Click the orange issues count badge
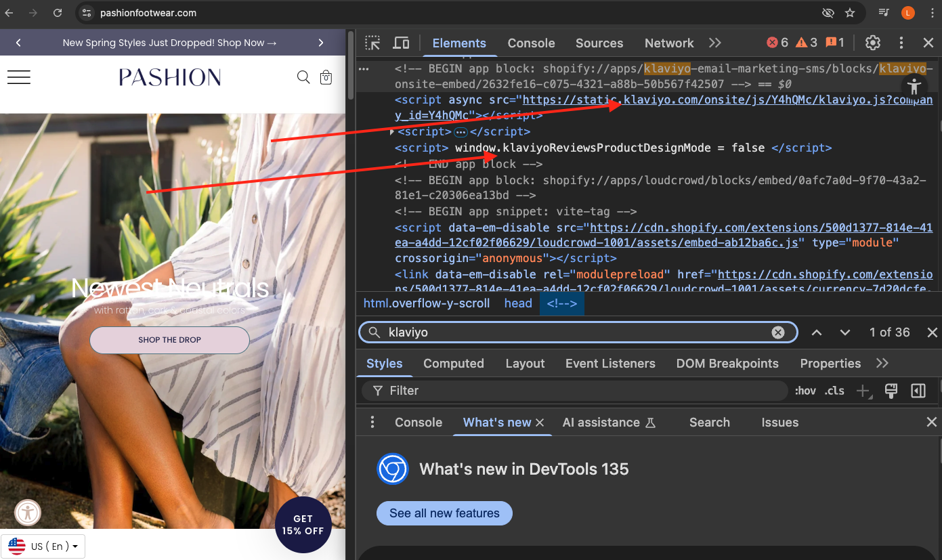Image resolution: width=942 pixels, height=560 pixels. pos(834,43)
